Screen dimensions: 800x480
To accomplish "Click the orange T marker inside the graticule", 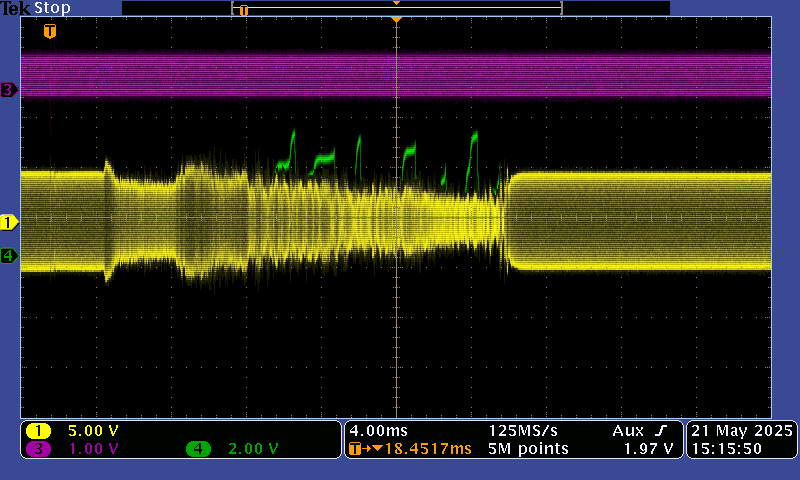I will (x=50, y=32).
